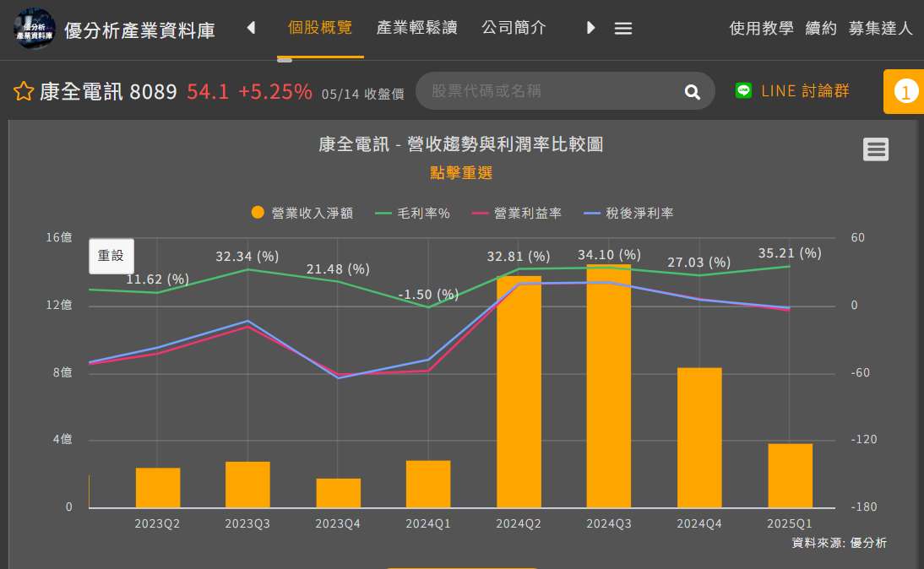Click the +5.25% price change value

(275, 91)
